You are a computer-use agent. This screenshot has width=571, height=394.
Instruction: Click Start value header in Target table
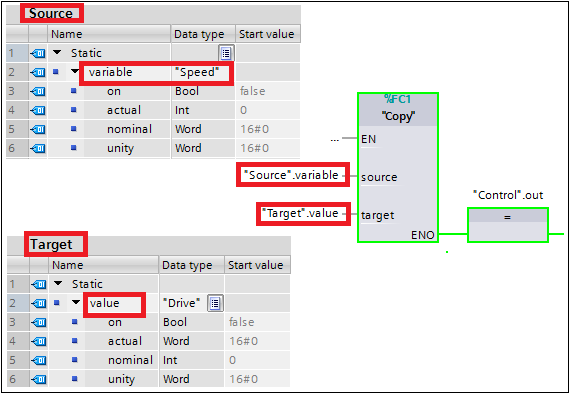tap(257, 265)
